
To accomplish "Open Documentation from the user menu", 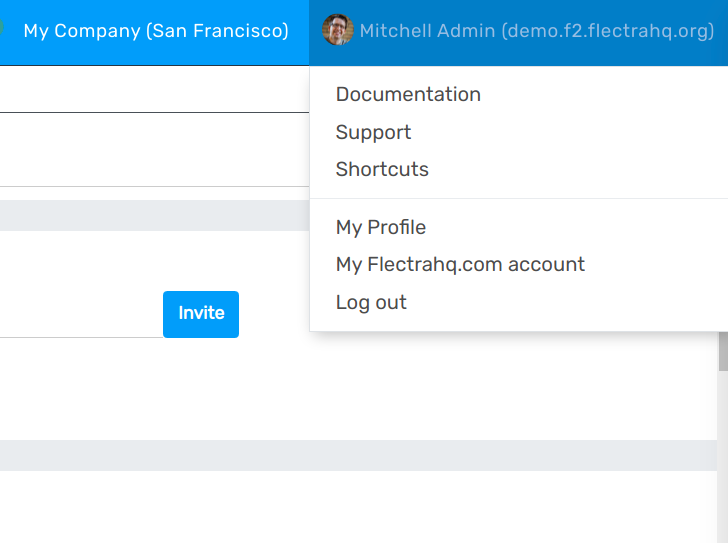I will 408,94.
